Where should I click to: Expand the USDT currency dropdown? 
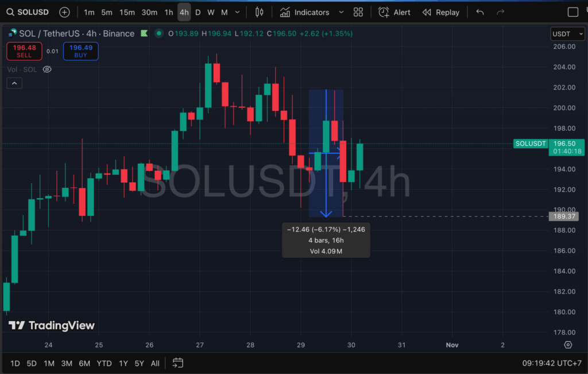pyautogui.click(x=566, y=34)
